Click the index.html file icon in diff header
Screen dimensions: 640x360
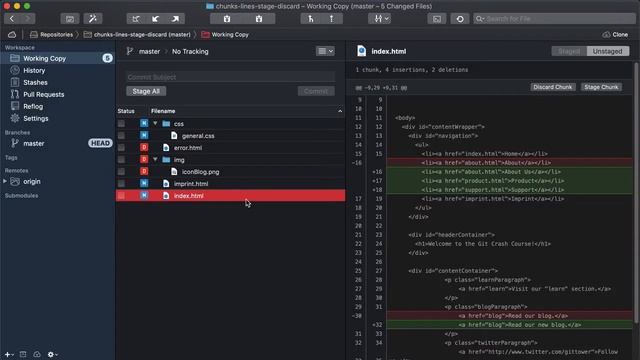pos(361,51)
